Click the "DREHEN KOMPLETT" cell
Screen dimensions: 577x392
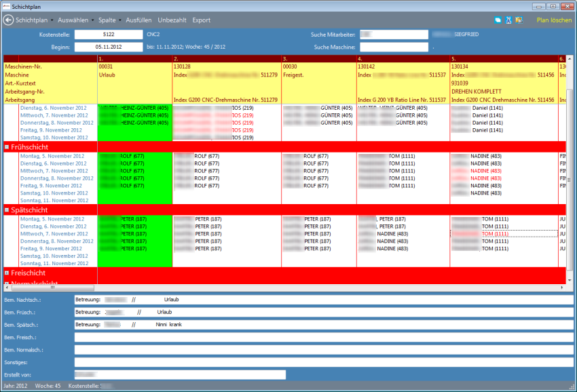(477, 92)
